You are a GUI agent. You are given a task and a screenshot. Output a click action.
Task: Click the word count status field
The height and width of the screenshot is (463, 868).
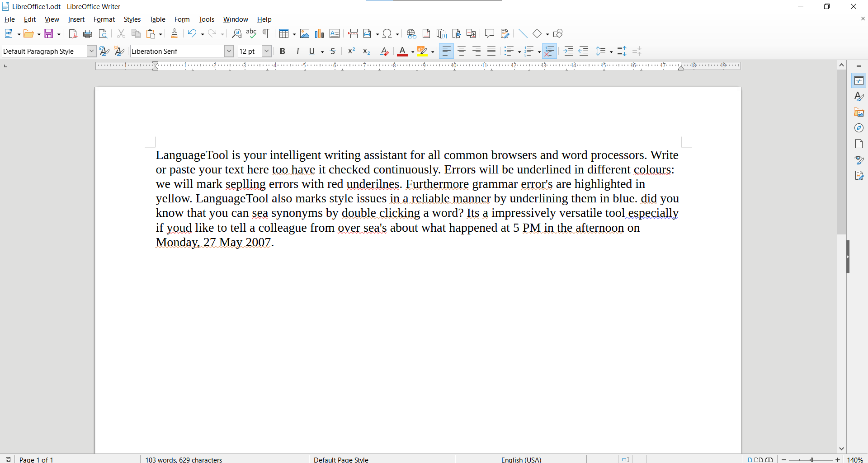[x=184, y=459]
